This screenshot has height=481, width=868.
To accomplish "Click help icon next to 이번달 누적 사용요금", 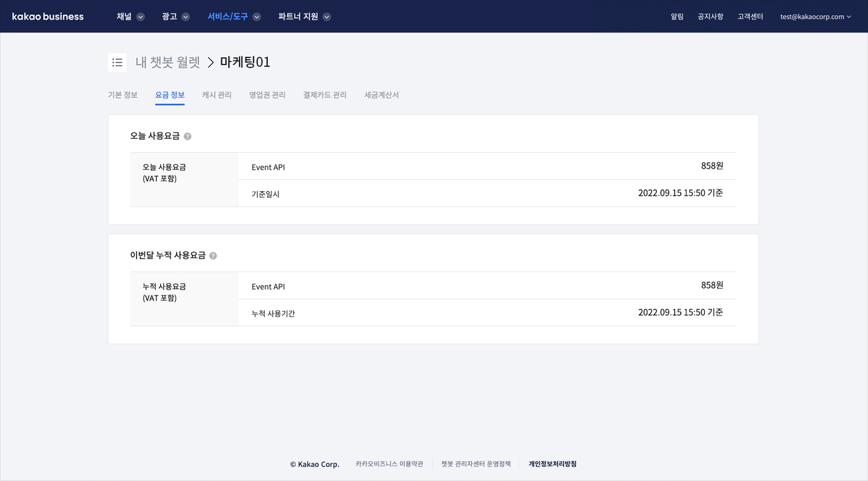I will click(213, 256).
